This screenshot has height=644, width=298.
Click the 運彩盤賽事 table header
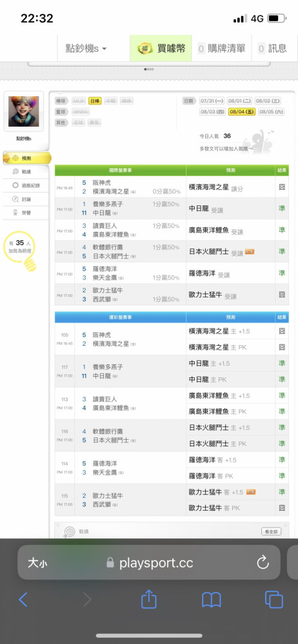click(120, 317)
